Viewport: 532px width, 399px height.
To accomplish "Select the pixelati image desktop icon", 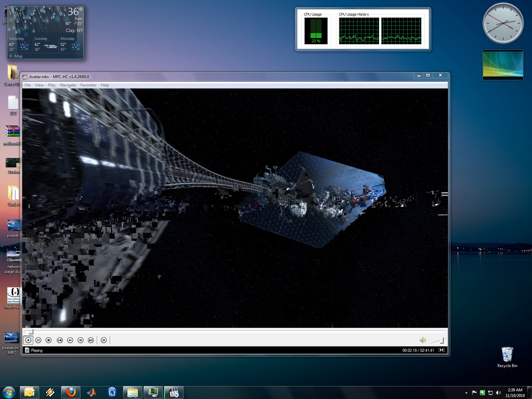I will (x=13, y=228).
